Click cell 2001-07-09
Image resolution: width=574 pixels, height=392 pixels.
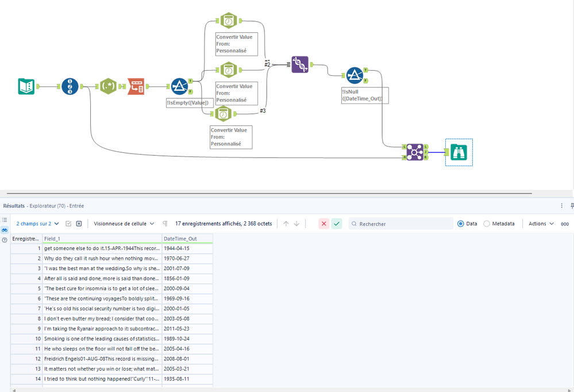tap(187, 268)
